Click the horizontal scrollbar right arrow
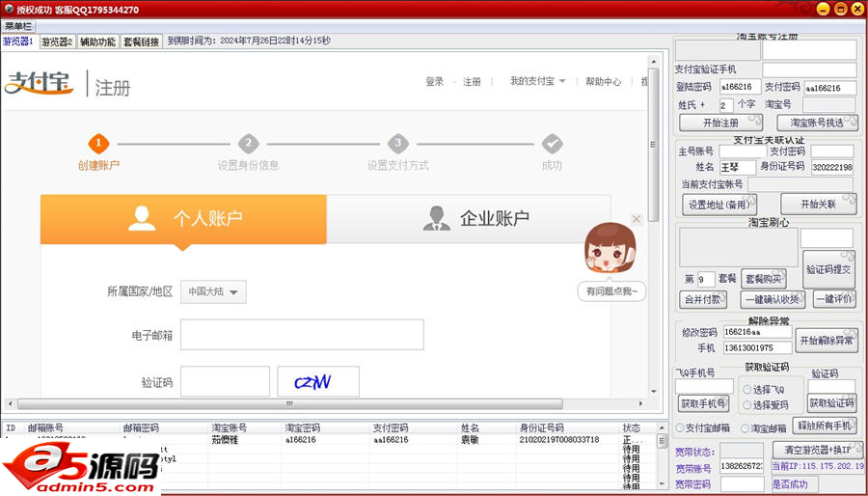Screen dimensions: 868x496 tap(641, 404)
